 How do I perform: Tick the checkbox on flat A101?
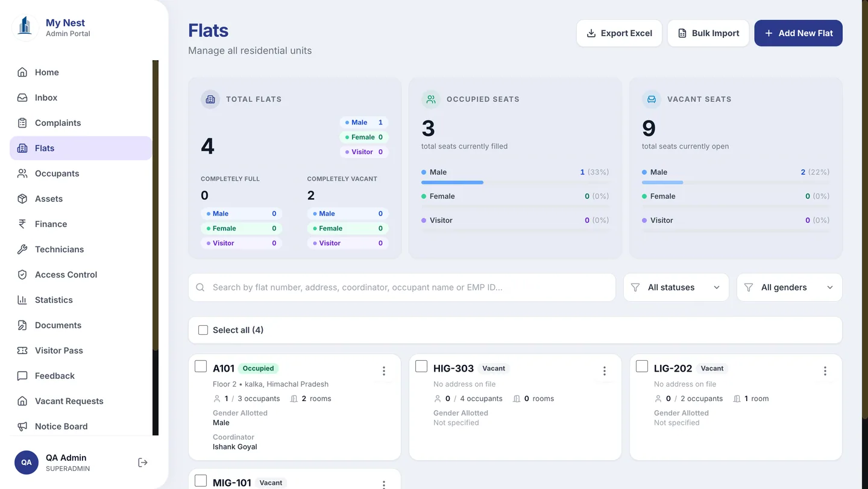point(201,366)
